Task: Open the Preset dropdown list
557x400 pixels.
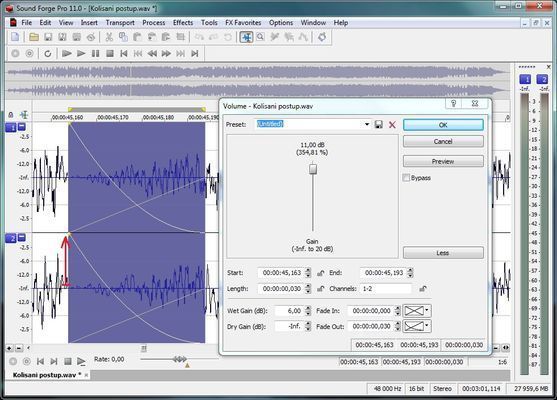Action: click(367, 124)
